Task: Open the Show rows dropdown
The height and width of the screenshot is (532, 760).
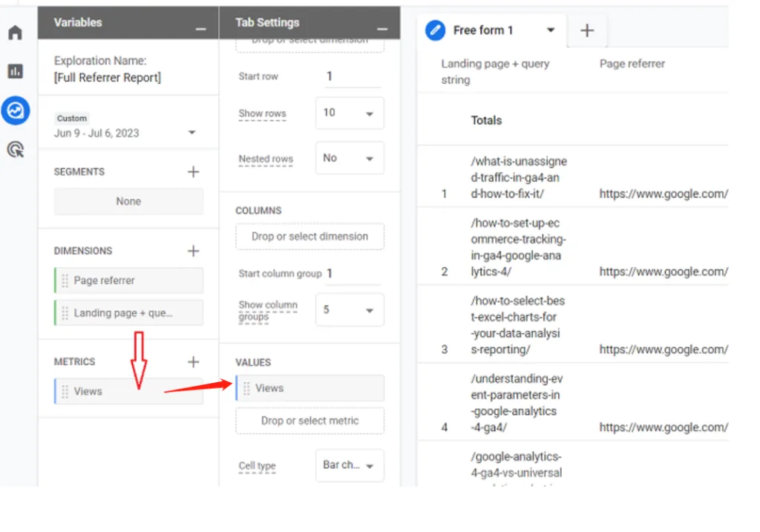Action: click(350, 113)
